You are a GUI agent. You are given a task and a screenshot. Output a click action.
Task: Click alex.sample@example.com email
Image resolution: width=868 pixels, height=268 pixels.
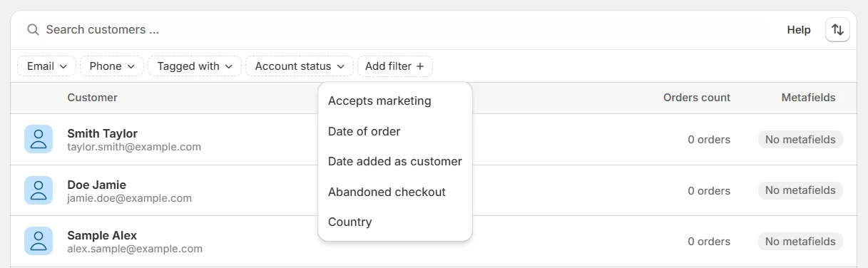135,249
